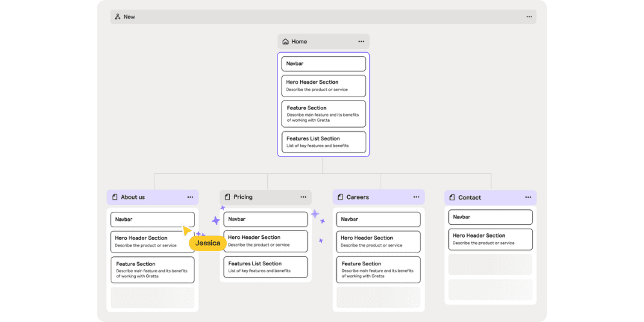The height and width of the screenshot is (322, 644).
Task: Open the About us three-dot menu
Action: pos(190,197)
